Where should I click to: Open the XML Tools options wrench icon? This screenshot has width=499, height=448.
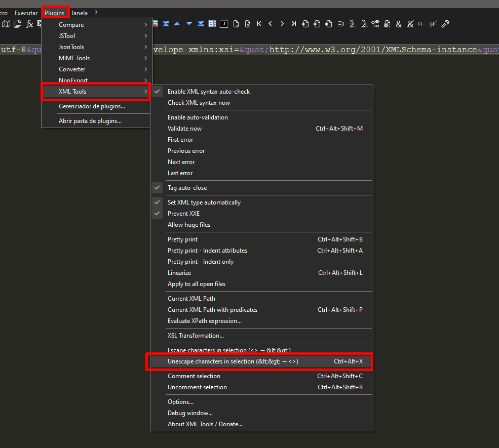pyautogui.click(x=445, y=23)
